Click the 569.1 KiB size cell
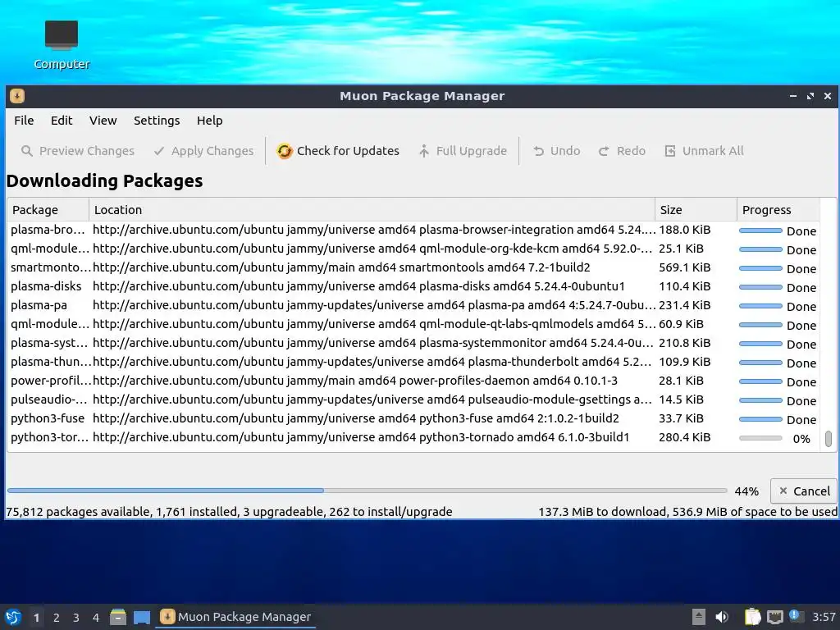Image resolution: width=840 pixels, height=630 pixels. pos(685,267)
